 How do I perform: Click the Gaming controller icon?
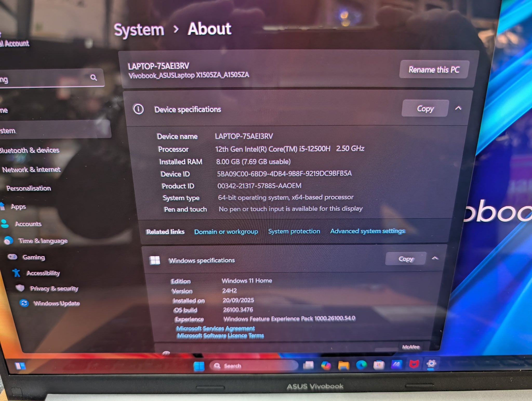[x=12, y=257]
